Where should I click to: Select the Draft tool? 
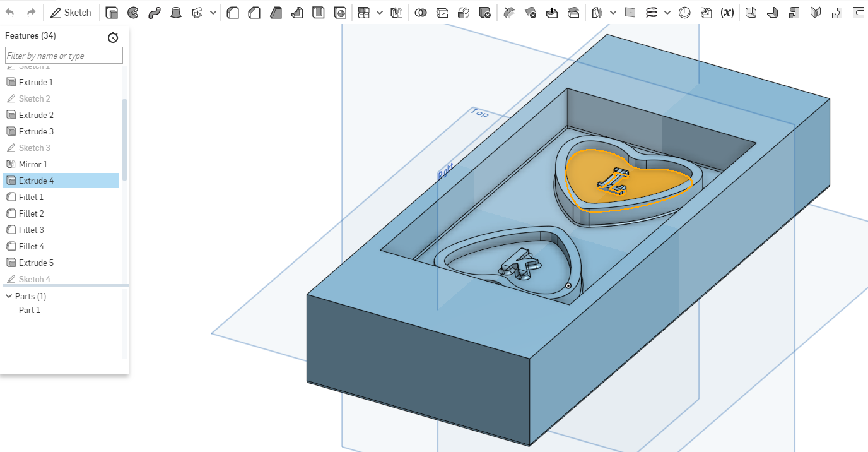pyautogui.click(x=276, y=12)
